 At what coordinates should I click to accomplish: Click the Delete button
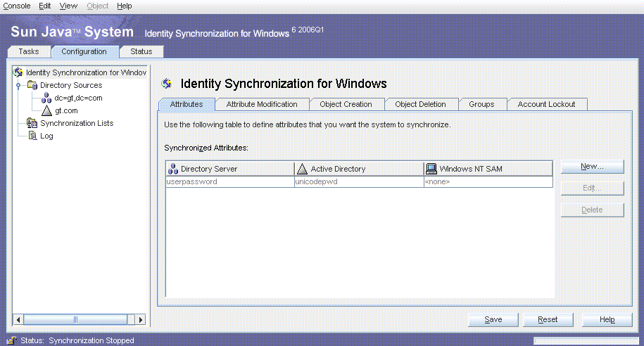tap(592, 210)
